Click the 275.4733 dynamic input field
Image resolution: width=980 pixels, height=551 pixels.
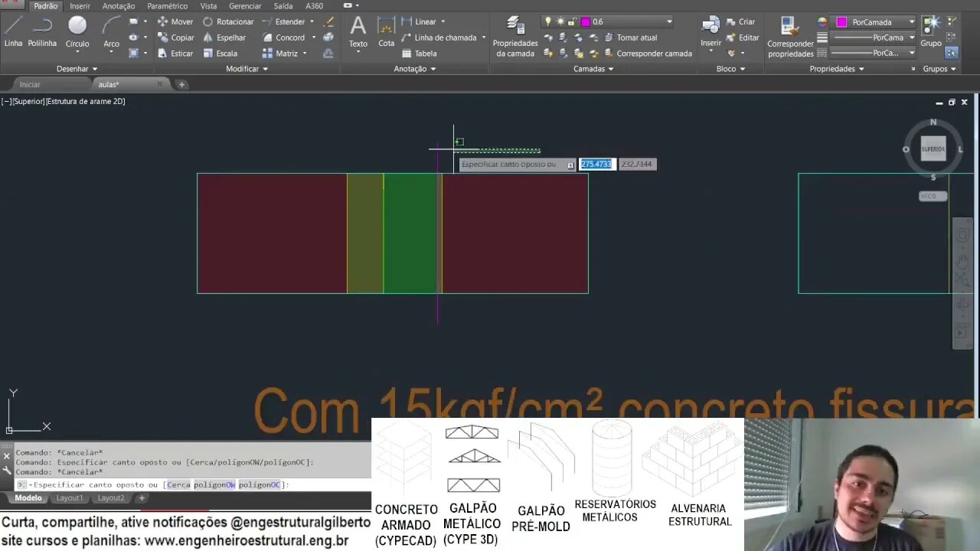(x=596, y=164)
